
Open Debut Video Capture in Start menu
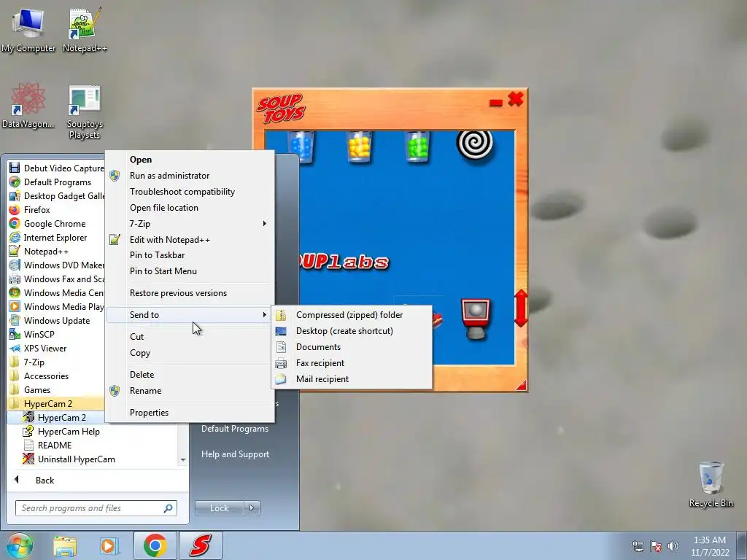(x=56, y=168)
